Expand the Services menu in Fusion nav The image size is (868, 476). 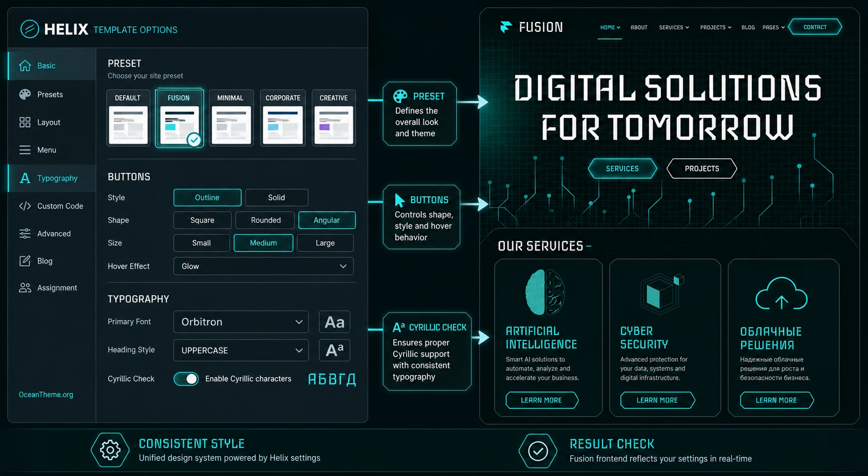[x=674, y=28]
